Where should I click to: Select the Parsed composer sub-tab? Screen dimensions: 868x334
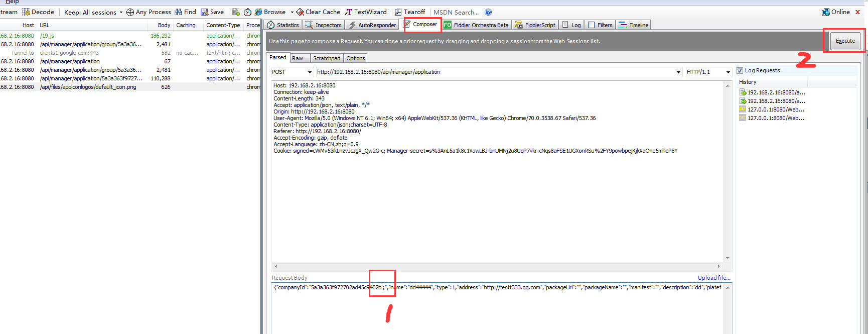click(278, 58)
